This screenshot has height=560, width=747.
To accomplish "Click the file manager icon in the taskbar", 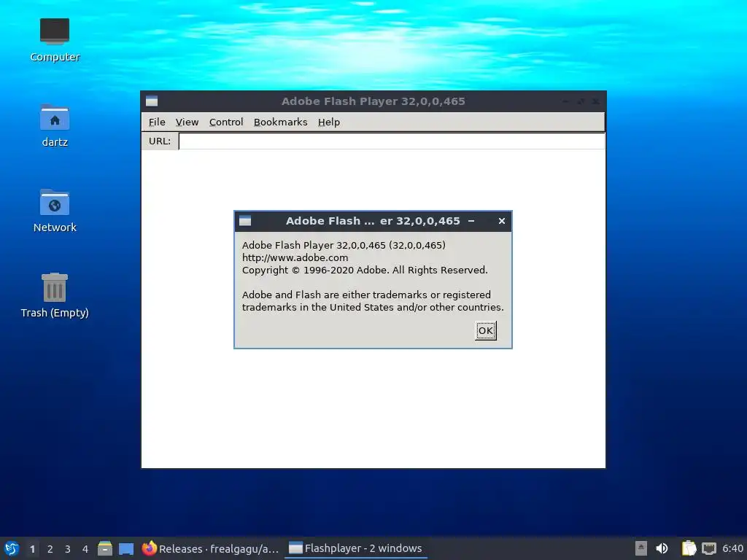I will point(105,548).
